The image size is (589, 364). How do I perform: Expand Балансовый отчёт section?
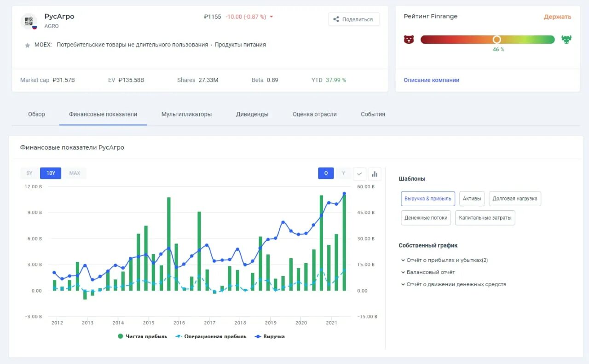coord(428,272)
